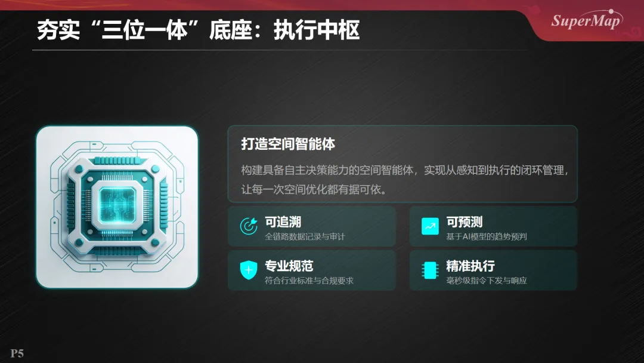Viewport: 644px width, 363px height.
Task: Select the 可预测 card title
Action: 465,222
